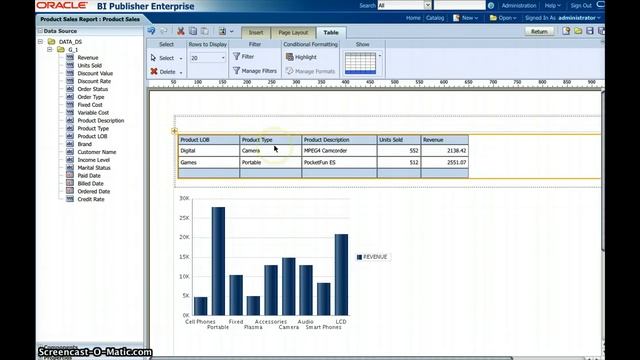The width and height of the screenshot is (640, 360).
Task: Click the New layout icon near Return
Action: click(x=566, y=31)
